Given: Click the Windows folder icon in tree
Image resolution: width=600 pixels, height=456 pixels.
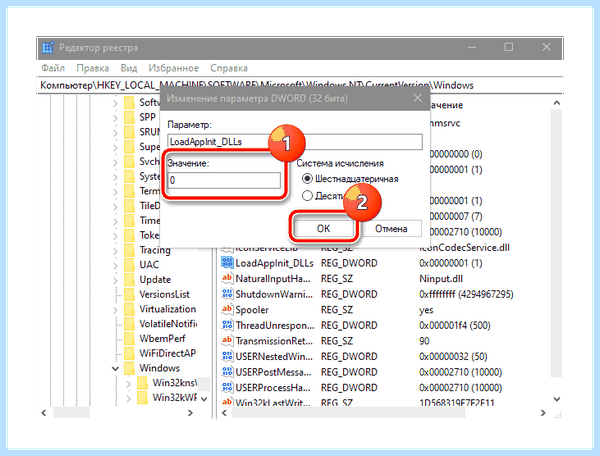Looking at the screenshot, I should 130,368.
